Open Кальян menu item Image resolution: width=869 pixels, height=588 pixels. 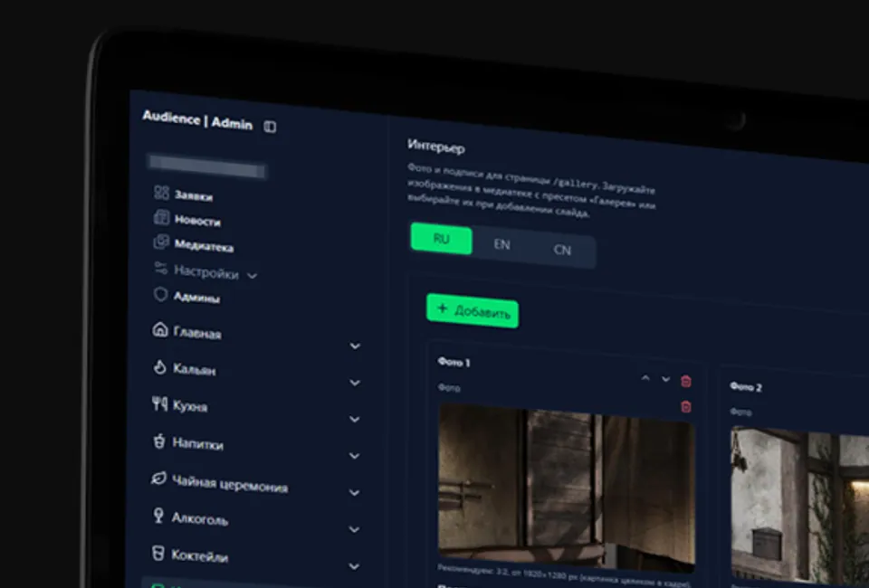click(x=194, y=369)
